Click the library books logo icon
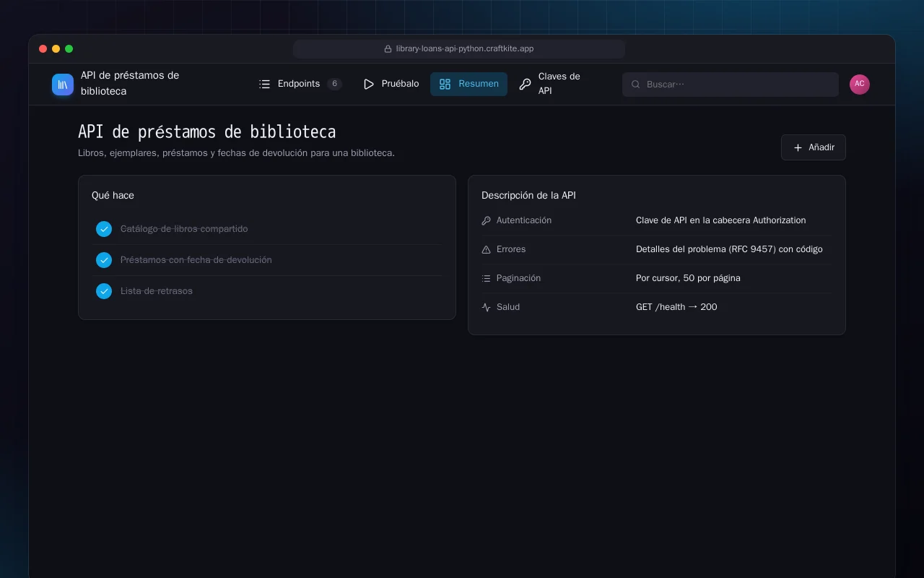Viewport: 924px width, 578px height. point(63,85)
